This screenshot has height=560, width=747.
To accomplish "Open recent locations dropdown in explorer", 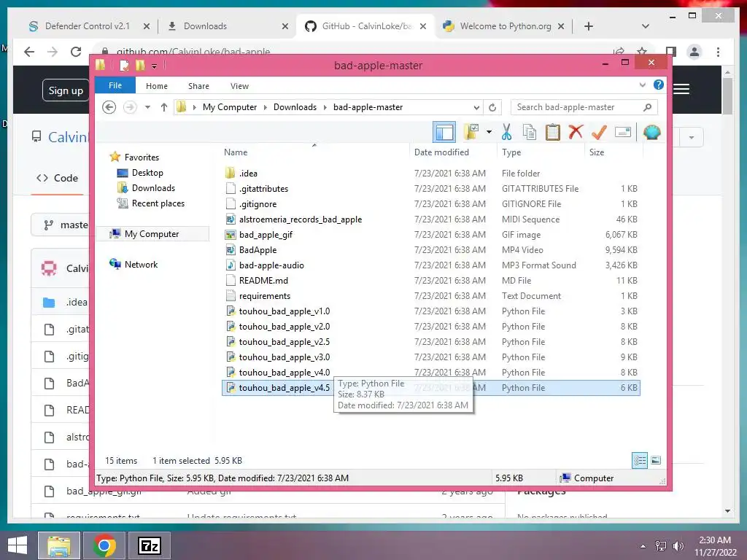I will click(147, 107).
